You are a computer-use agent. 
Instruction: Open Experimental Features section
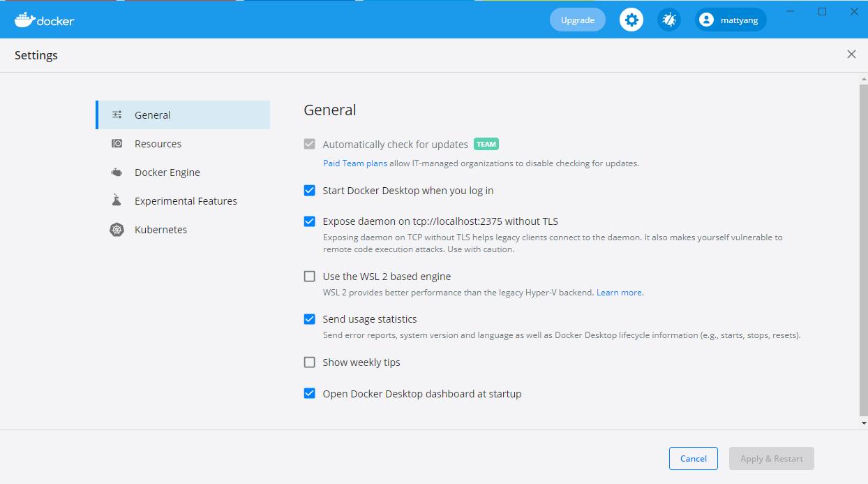coord(183,201)
